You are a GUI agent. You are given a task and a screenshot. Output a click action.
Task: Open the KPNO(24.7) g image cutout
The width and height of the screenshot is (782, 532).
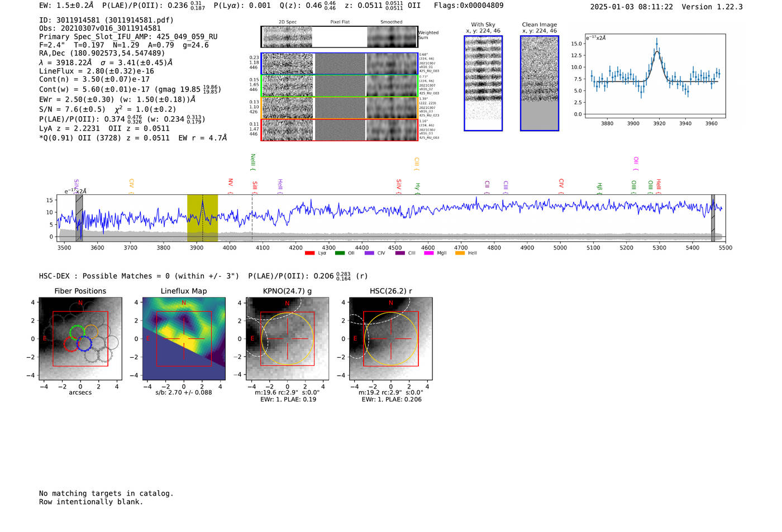(x=287, y=339)
